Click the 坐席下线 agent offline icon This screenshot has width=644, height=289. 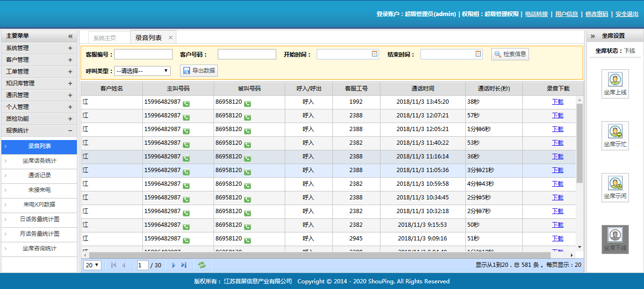tap(615, 239)
